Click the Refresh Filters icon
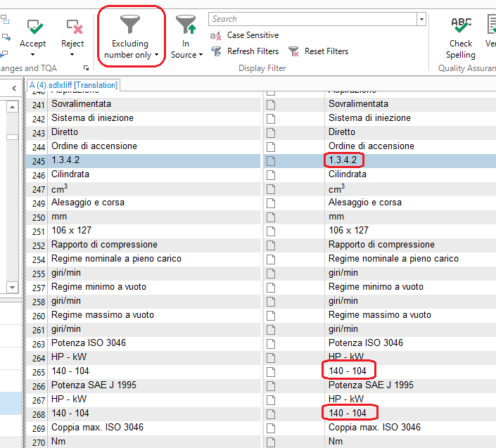The width and height of the screenshot is (496, 448). point(217,51)
